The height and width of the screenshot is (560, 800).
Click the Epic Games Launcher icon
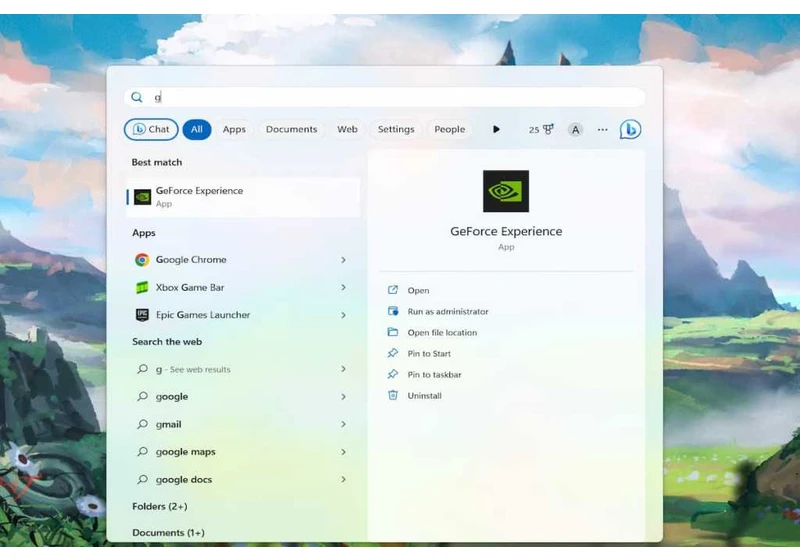coord(142,315)
